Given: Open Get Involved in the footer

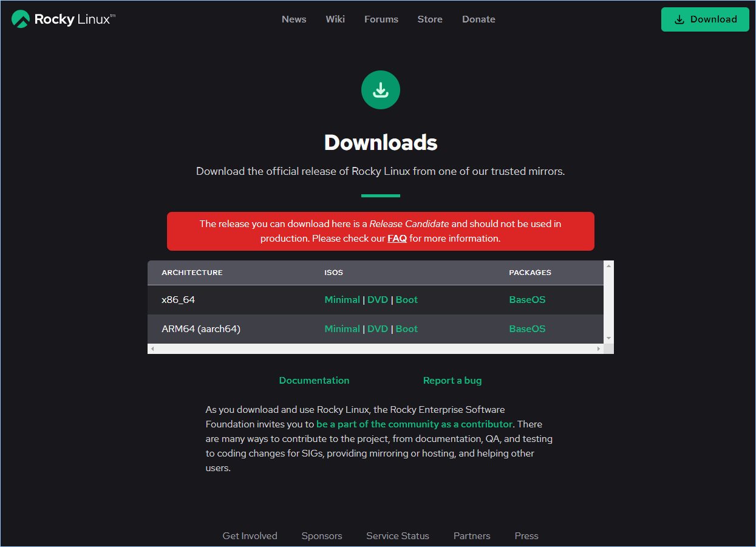Looking at the screenshot, I should (250, 536).
